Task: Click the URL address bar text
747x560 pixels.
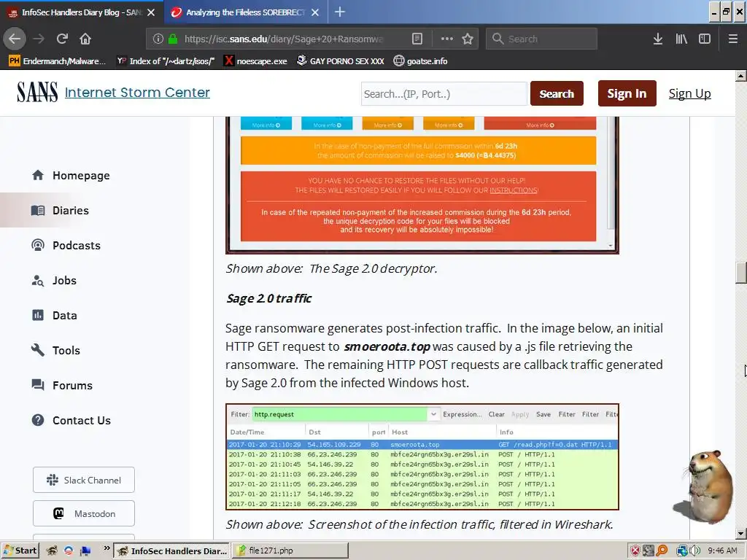Action: pyautogui.click(x=284, y=39)
